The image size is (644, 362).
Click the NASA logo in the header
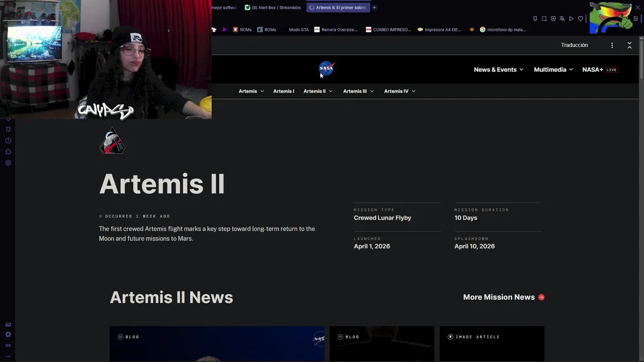326,68
